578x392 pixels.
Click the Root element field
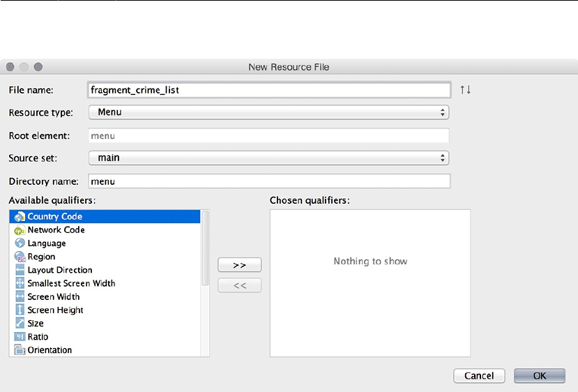coord(268,136)
